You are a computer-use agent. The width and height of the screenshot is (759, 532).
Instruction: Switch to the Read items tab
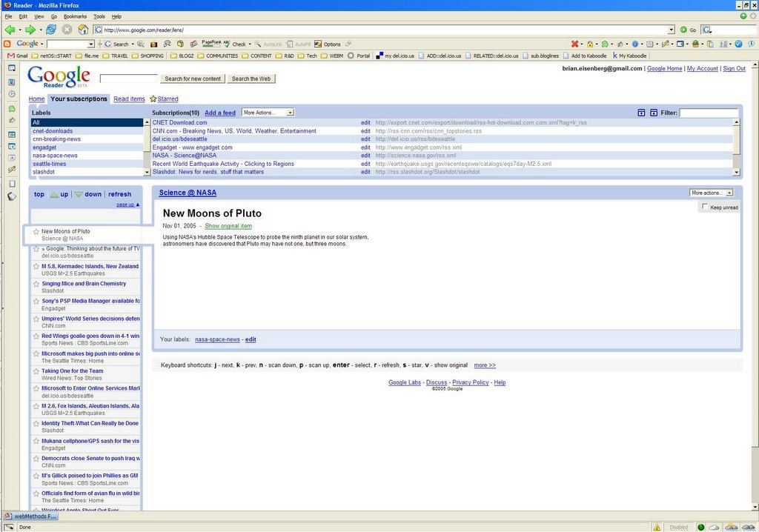point(129,99)
